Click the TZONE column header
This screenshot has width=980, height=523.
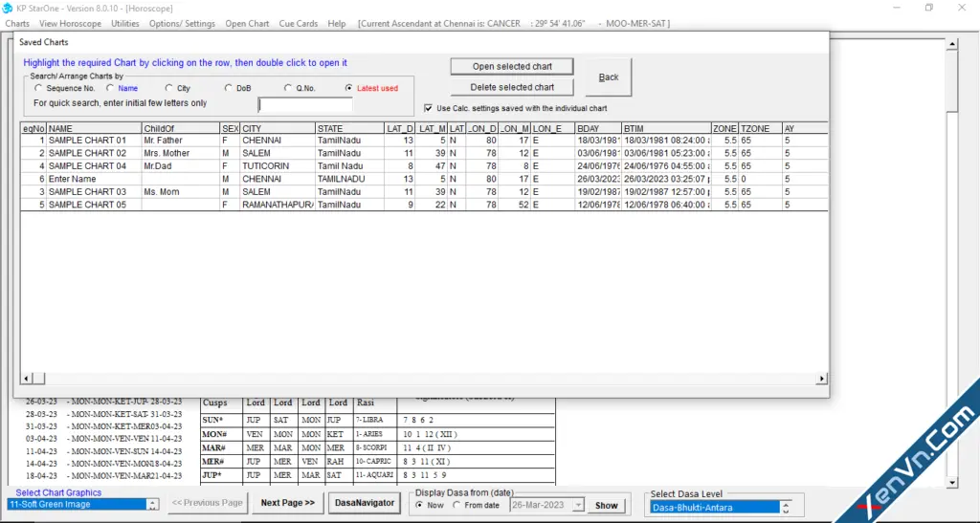pos(760,128)
